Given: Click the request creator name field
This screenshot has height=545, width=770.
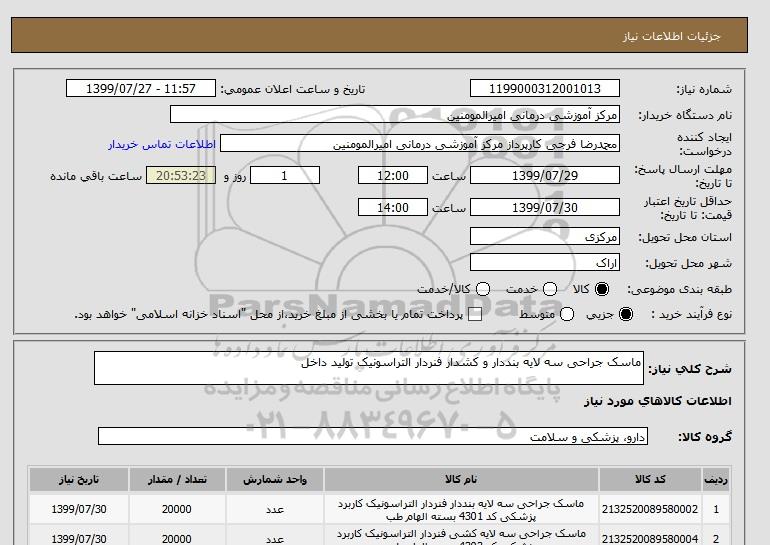Looking at the screenshot, I should (420, 144).
